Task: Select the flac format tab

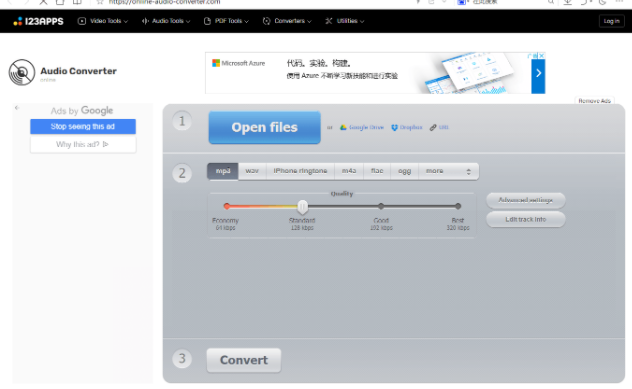Action: tap(377, 171)
